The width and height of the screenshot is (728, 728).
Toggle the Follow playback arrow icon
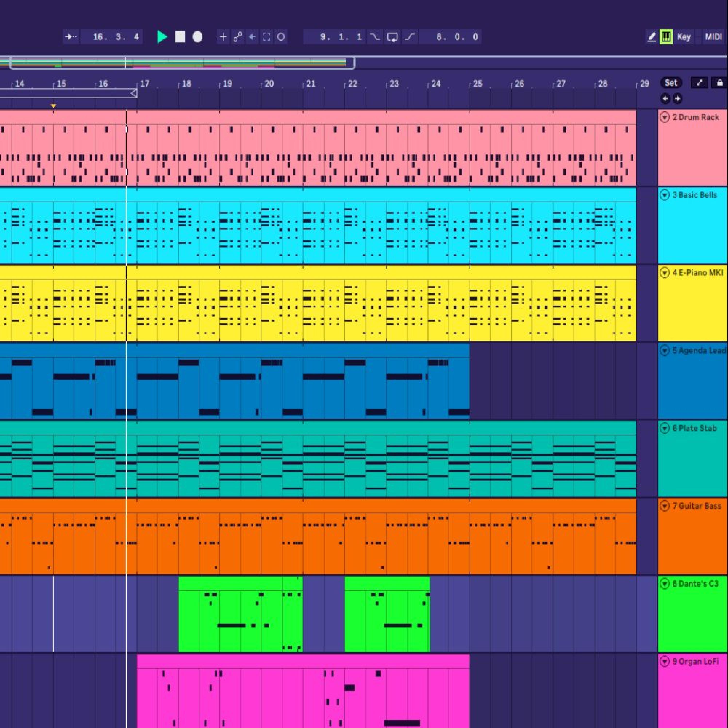(x=71, y=37)
